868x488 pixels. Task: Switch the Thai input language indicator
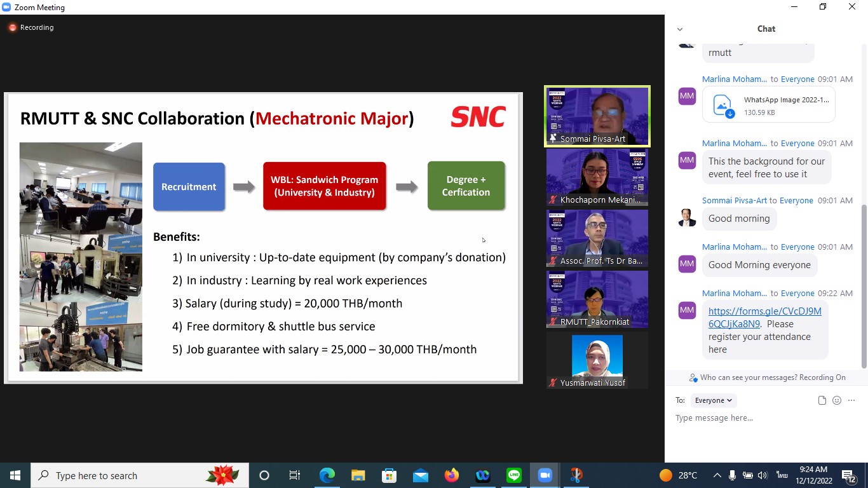[x=782, y=475]
